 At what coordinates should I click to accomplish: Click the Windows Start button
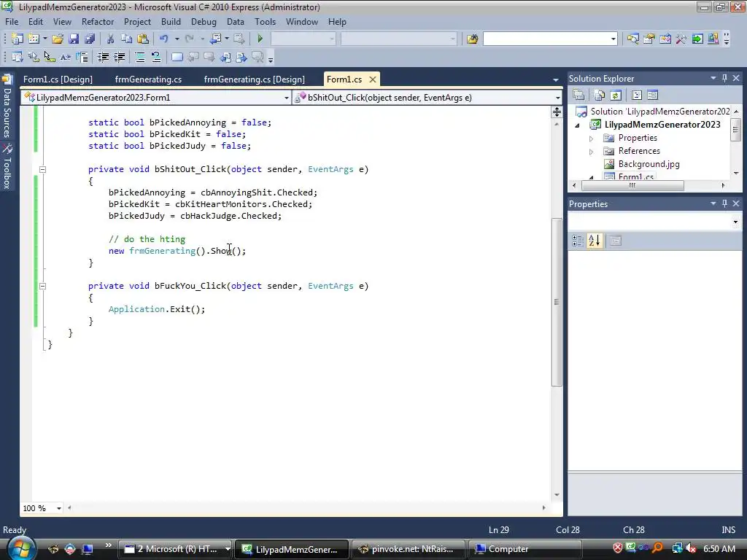[x=20, y=548]
